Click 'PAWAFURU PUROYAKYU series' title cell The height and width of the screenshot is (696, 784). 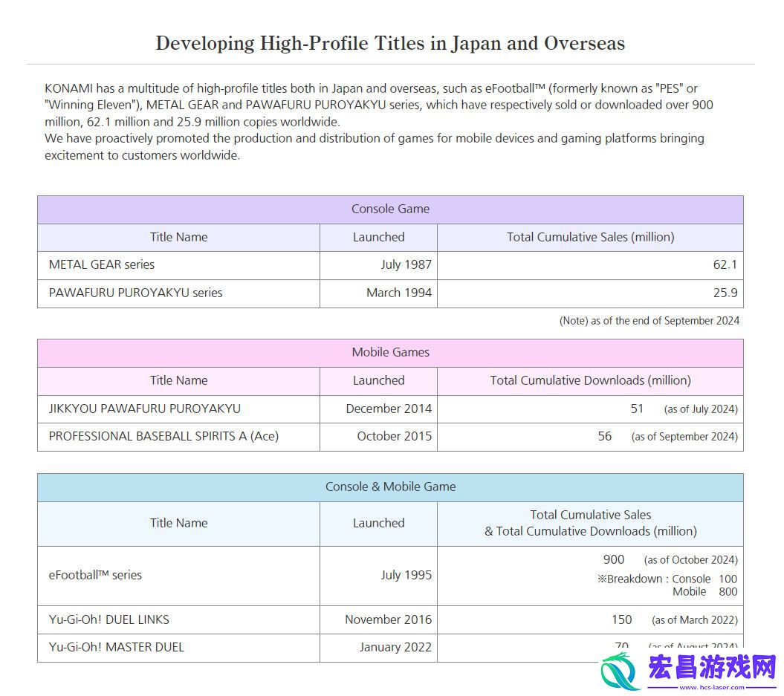point(178,293)
